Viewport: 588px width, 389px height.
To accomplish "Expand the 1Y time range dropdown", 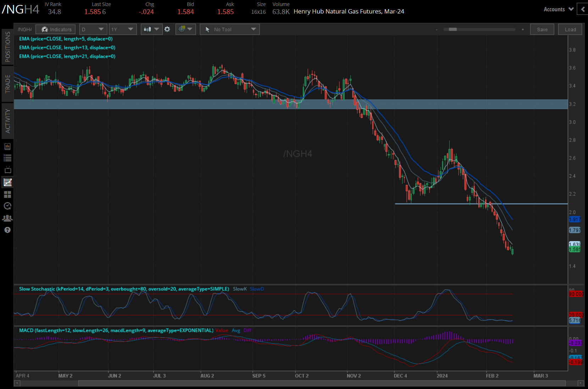I will tap(122, 29).
